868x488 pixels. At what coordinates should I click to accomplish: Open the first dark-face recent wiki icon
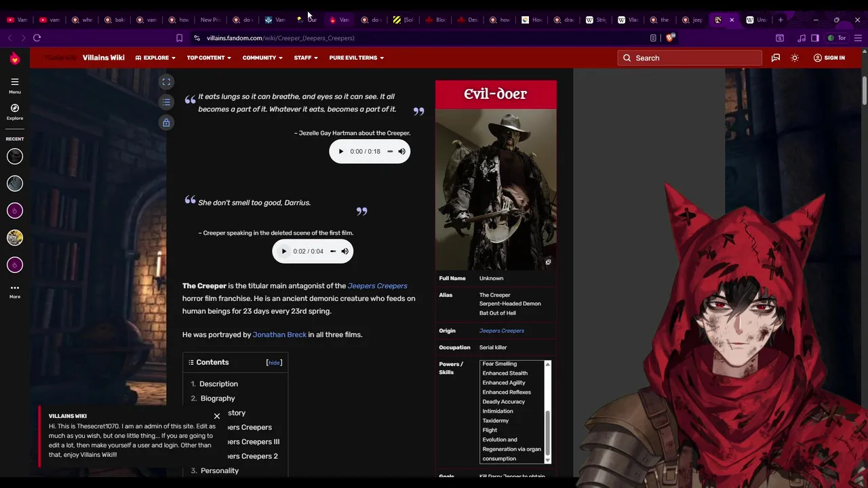[15, 157]
